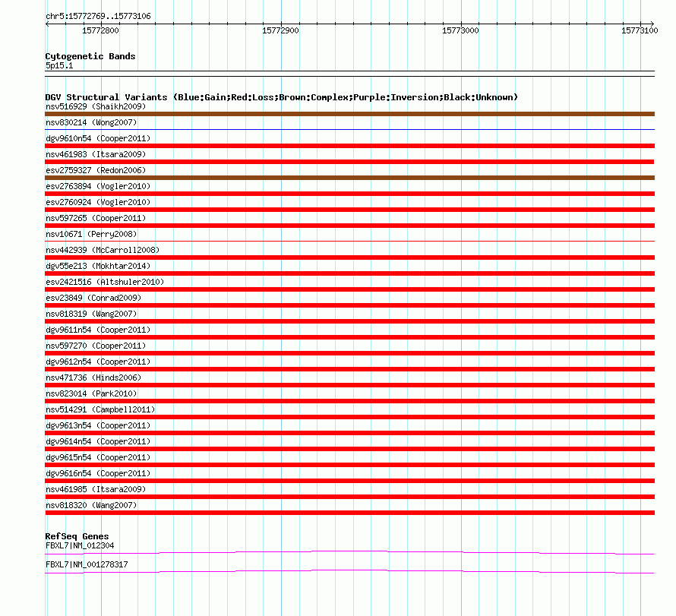Open variant dgv9613n54 (Cooper2011) label
The width and height of the screenshot is (676, 616).
[x=98, y=425]
